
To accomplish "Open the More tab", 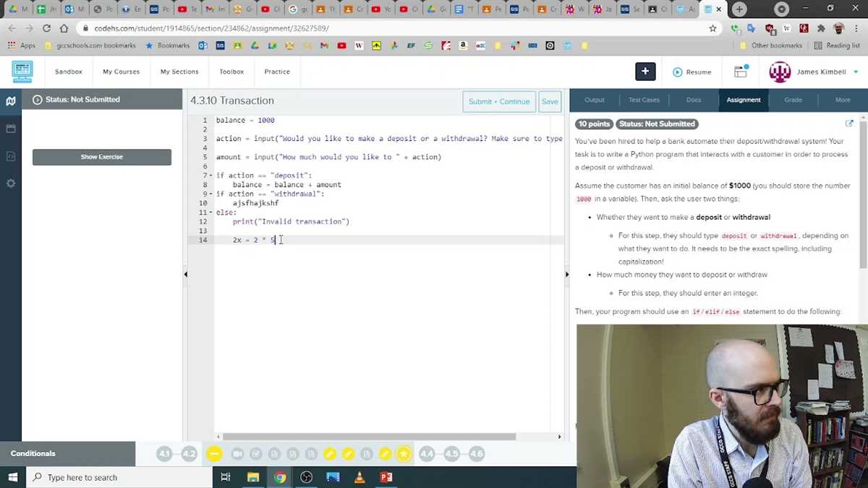I will tap(843, 100).
